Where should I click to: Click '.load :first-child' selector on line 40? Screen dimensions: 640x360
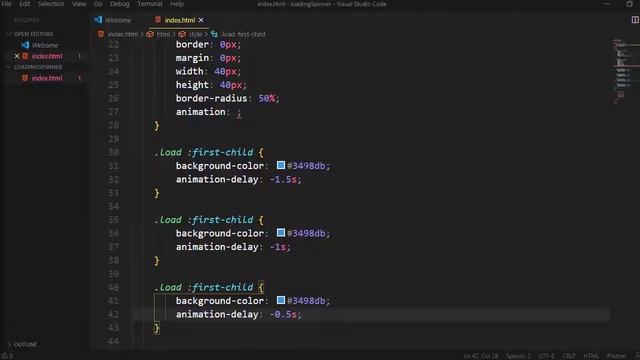pyautogui.click(x=204, y=287)
